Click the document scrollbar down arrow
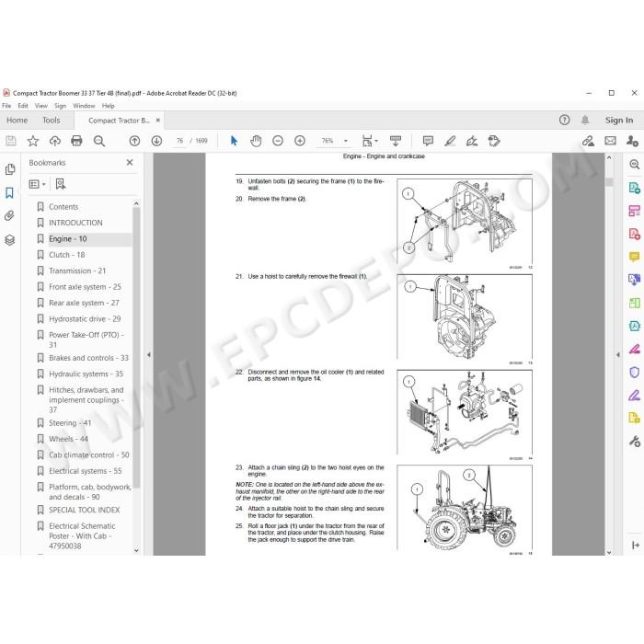Image resolution: width=644 pixels, height=644 pixels. (609, 552)
